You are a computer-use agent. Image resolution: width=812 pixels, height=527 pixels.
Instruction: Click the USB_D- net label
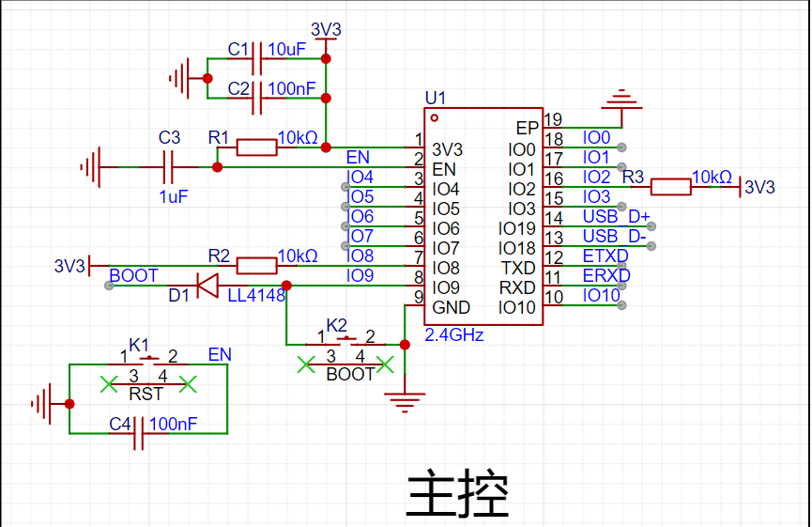tap(615, 236)
